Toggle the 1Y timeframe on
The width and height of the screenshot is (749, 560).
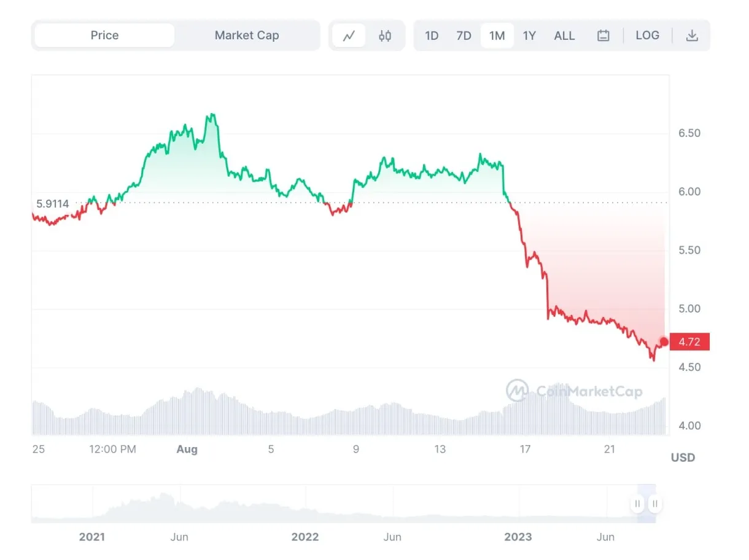click(x=529, y=35)
